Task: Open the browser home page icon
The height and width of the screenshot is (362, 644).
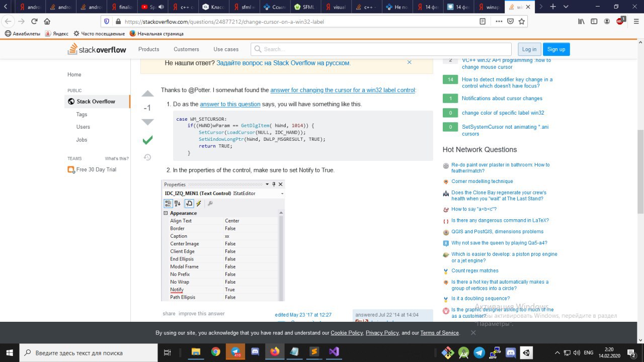Action: (x=47, y=22)
